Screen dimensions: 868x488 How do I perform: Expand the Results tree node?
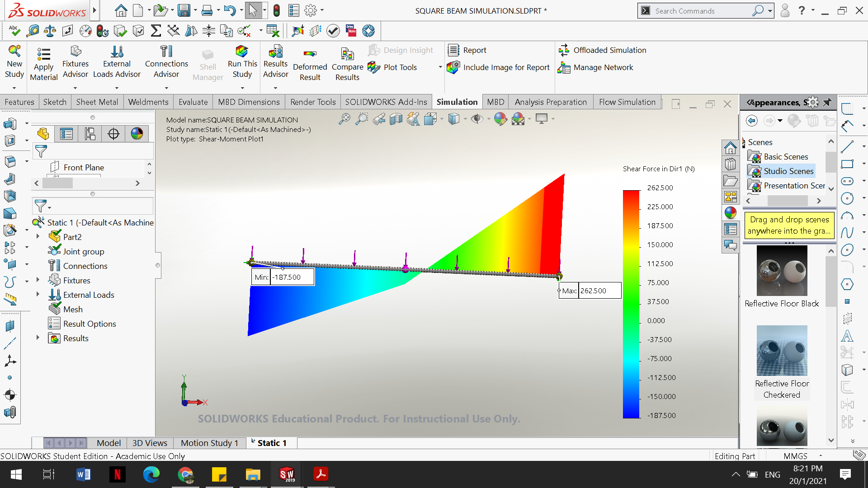(x=38, y=338)
